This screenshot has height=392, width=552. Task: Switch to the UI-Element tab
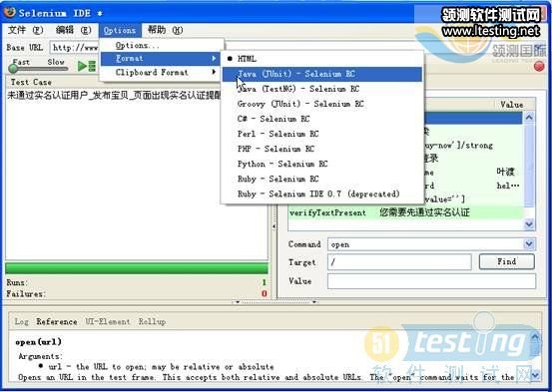point(108,321)
